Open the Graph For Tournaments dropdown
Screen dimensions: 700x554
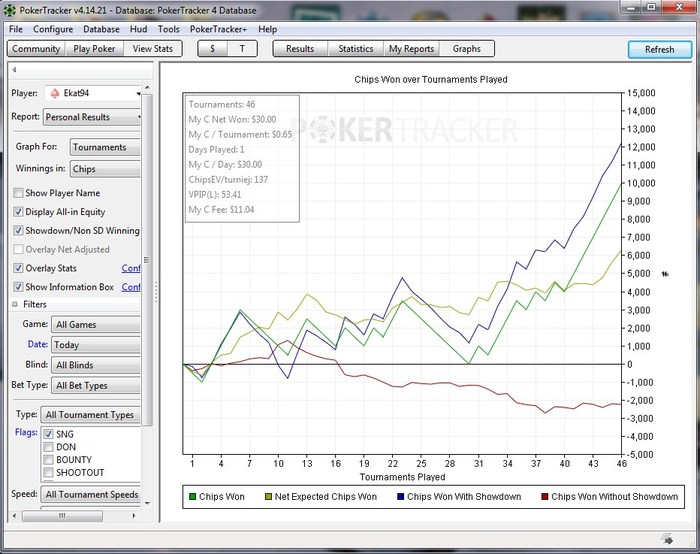(105, 147)
